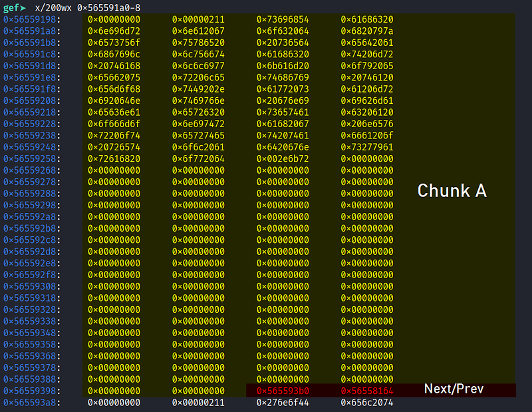Image resolution: width=532 pixels, height=412 pixels.
Task: Click the value 0x6420676e
Action: (283, 147)
